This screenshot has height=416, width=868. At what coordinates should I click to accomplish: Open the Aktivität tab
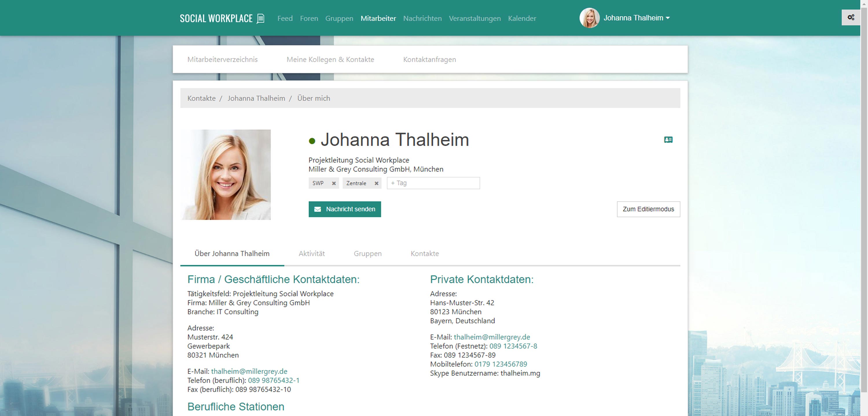click(311, 253)
